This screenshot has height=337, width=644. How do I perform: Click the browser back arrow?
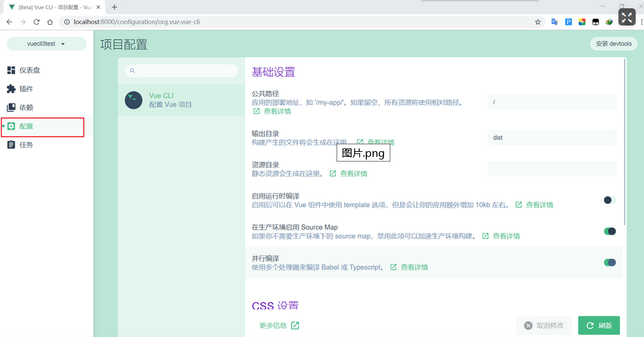point(10,22)
